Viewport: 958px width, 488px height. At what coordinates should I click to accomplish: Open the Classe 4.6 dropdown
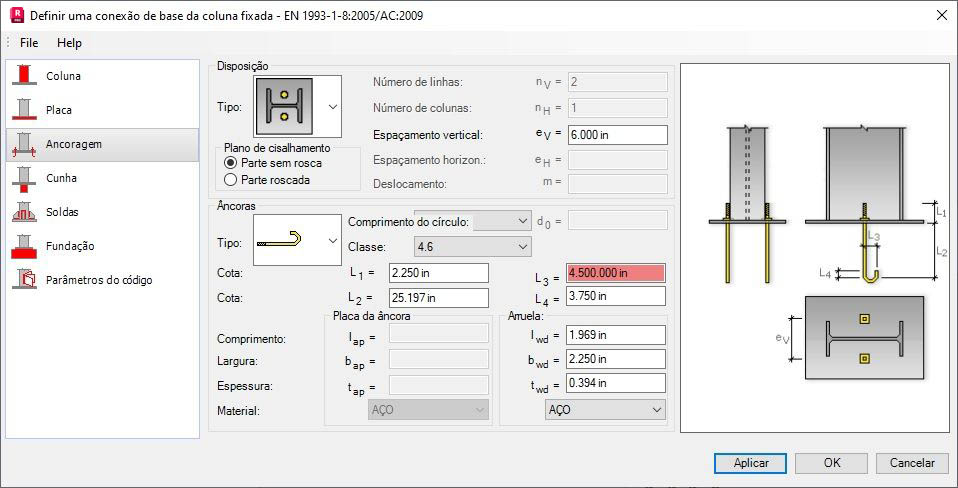[472, 247]
